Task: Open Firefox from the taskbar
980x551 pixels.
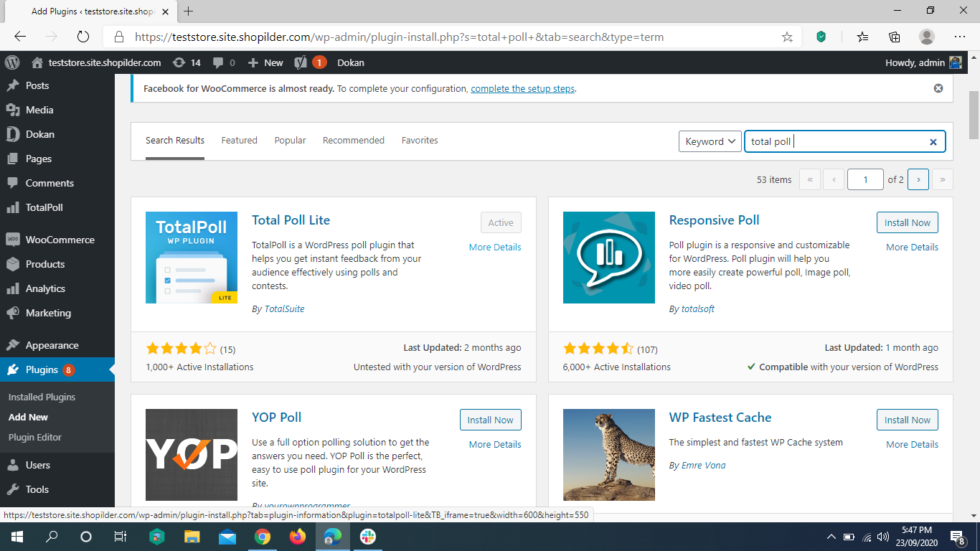Action: 297,536
